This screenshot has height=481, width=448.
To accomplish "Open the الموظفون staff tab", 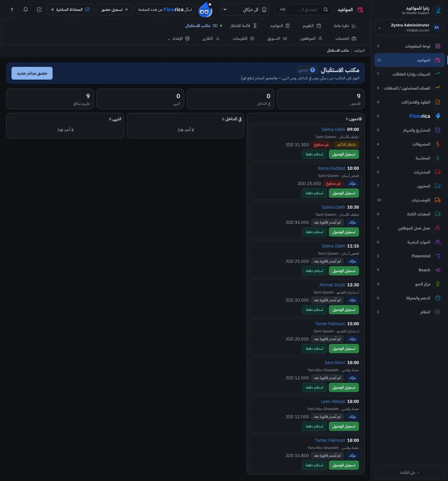I will 311,39.
